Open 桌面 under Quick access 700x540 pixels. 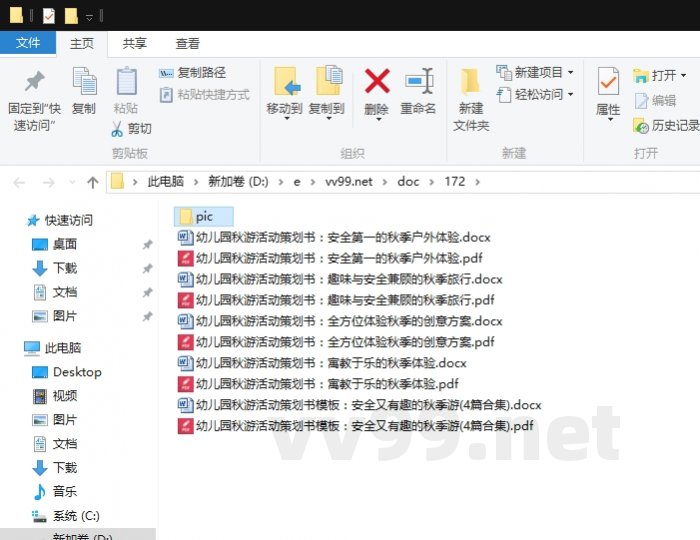55,244
